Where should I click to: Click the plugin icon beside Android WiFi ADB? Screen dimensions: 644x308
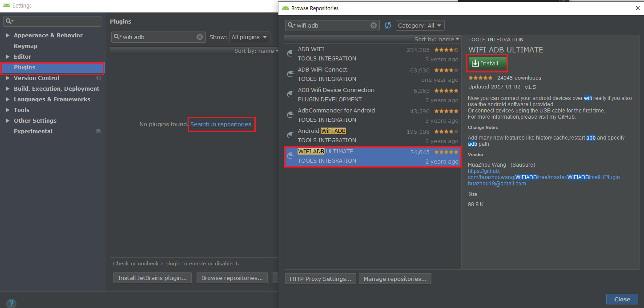(290, 135)
